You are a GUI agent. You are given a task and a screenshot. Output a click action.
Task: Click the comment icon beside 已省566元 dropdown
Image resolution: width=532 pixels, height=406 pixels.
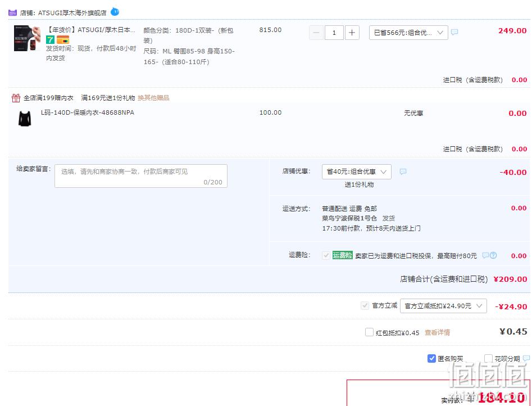point(454,32)
